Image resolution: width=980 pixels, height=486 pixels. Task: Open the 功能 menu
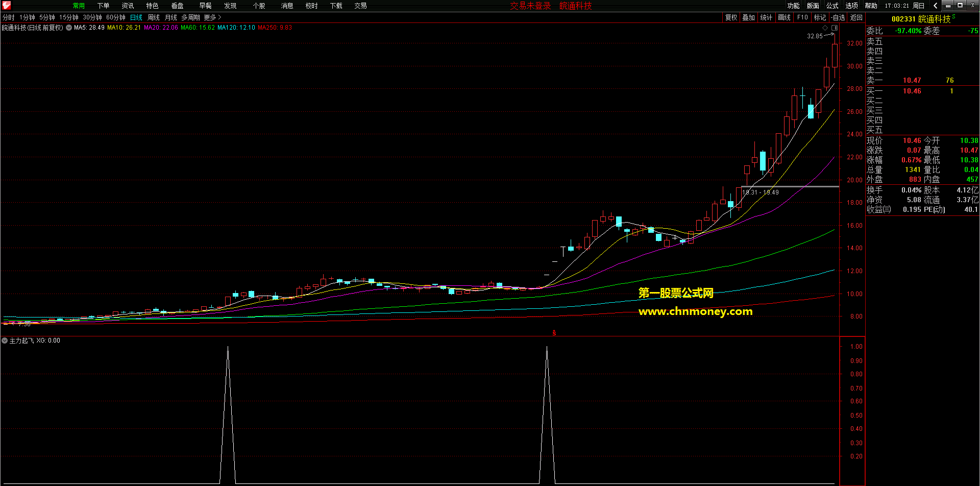pyautogui.click(x=793, y=6)
